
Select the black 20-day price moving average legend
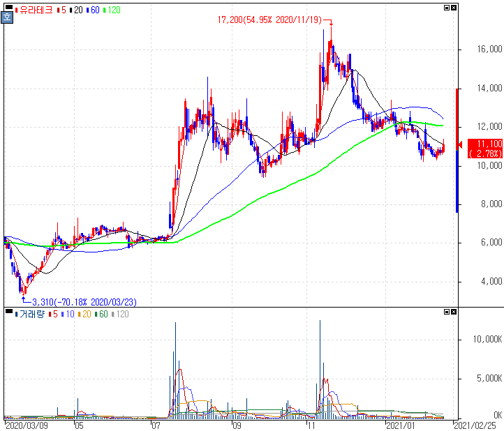pos(76,10)
